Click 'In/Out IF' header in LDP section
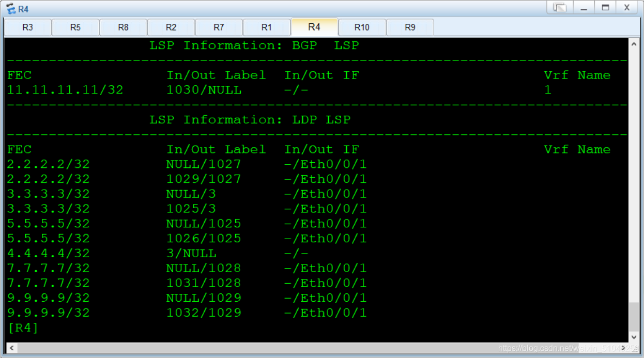 click(x=321, y=150)
